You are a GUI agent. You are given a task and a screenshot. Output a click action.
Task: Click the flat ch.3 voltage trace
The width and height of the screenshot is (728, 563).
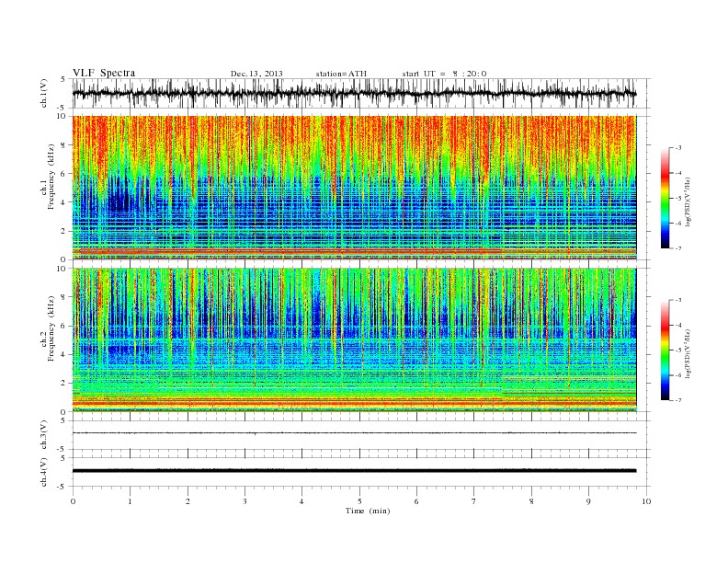tap(354, 433)
